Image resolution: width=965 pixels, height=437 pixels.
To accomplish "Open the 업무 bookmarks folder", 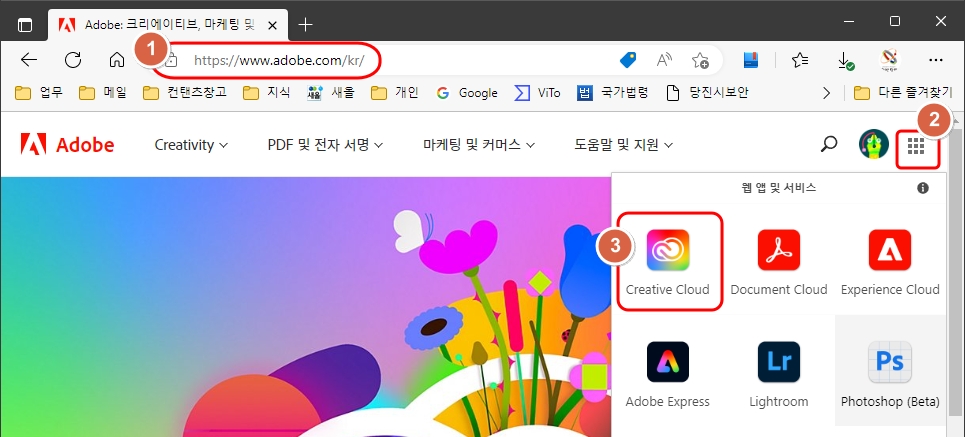I will coord(39,93).
